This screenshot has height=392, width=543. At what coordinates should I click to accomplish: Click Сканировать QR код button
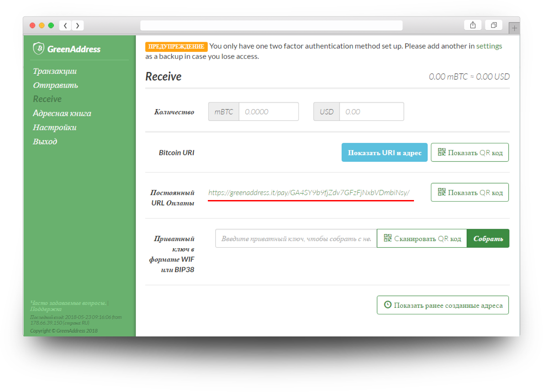tap(422, 238)
